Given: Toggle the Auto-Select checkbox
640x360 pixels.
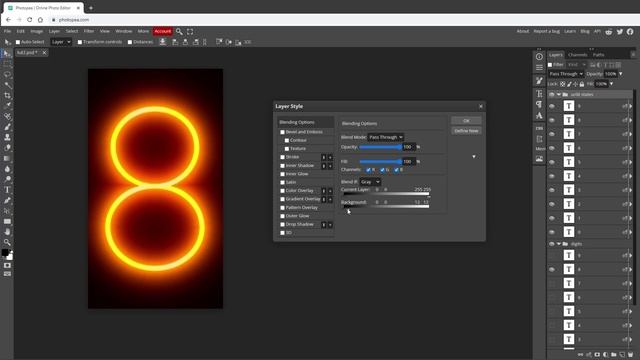Looking at the screenshot, I should tap(18, 42).
